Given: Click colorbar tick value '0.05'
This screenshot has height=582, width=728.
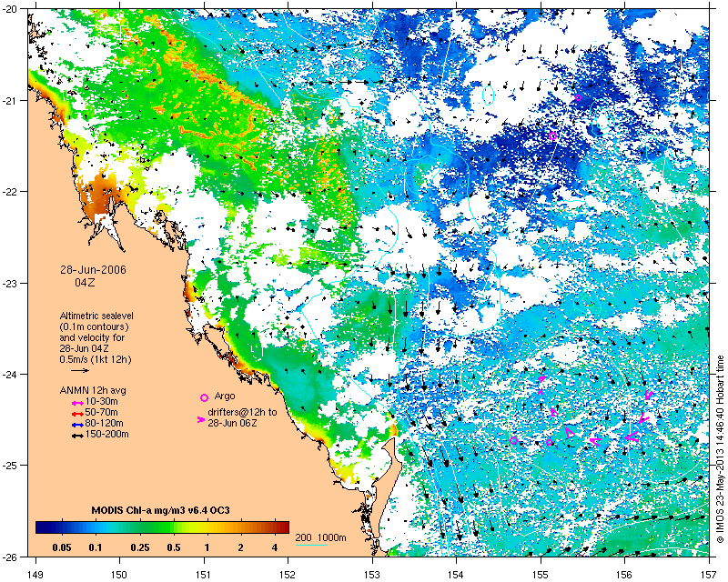Looking at the screenshot, I should click(62, 547).
